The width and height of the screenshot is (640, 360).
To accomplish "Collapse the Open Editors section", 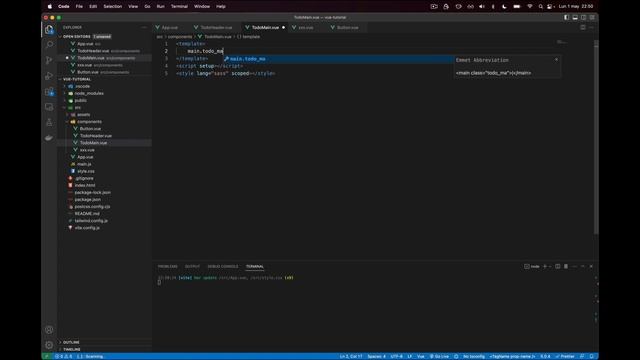I will [76, 37].
